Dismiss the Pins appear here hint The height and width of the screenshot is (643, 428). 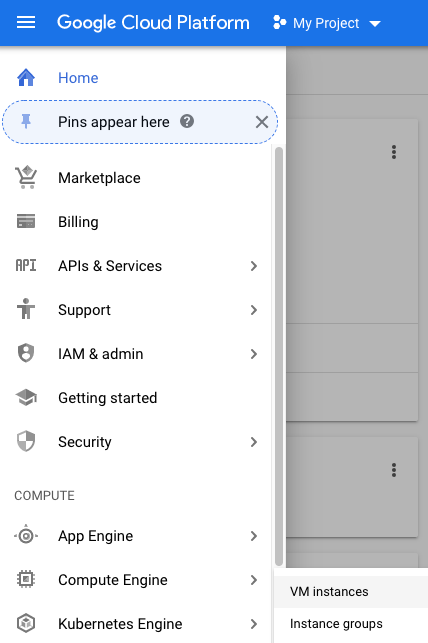tap(262, 122)
